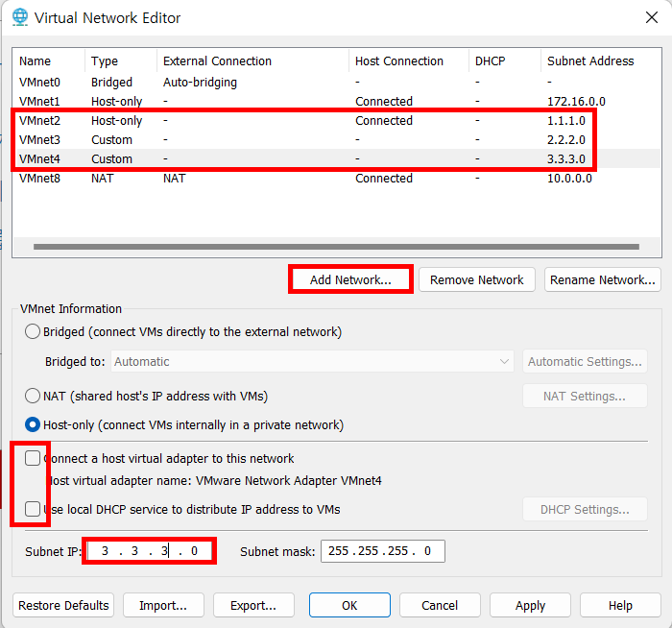
Task: Open the Bridged to Automatic dropdown
Action: click(312, 361)
